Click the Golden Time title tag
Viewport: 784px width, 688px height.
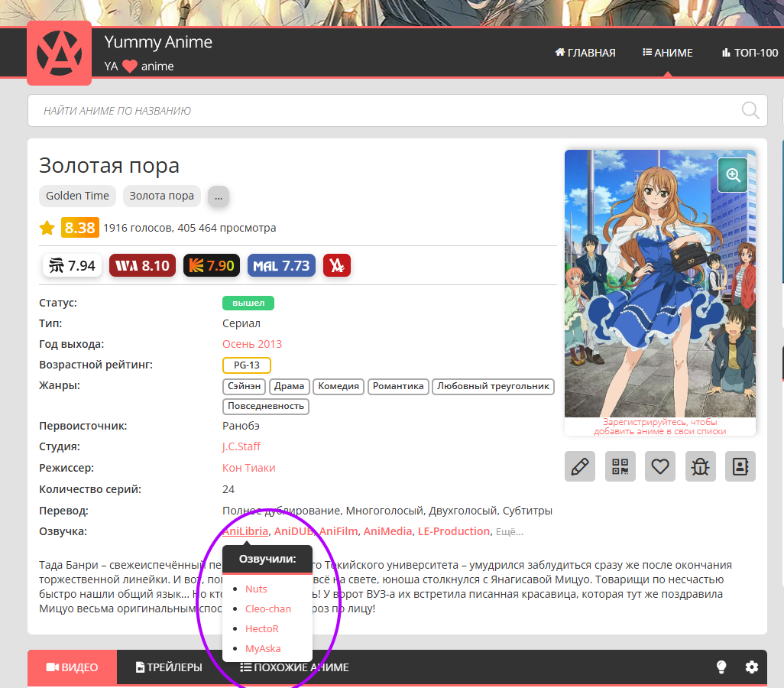[x=77, y=196]
